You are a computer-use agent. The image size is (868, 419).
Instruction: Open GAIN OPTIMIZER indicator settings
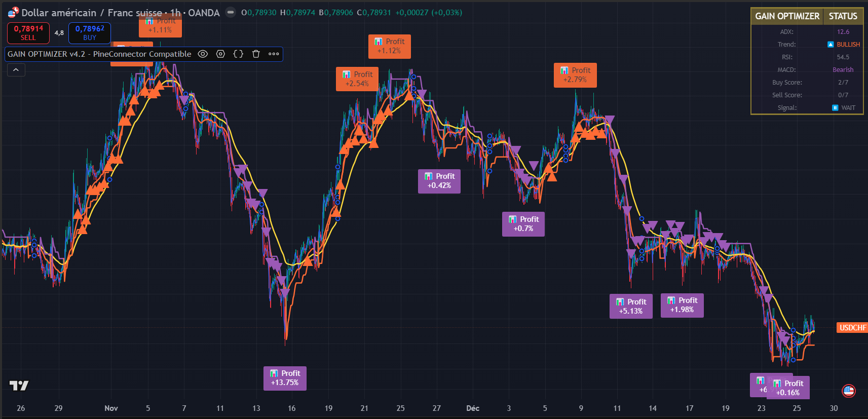(x=220, y=54)
